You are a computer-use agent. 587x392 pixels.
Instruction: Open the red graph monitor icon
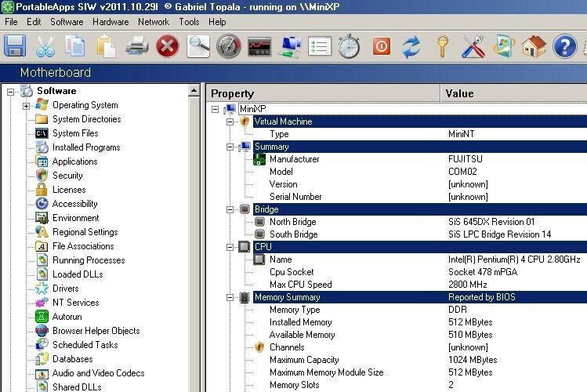(259, 47)
